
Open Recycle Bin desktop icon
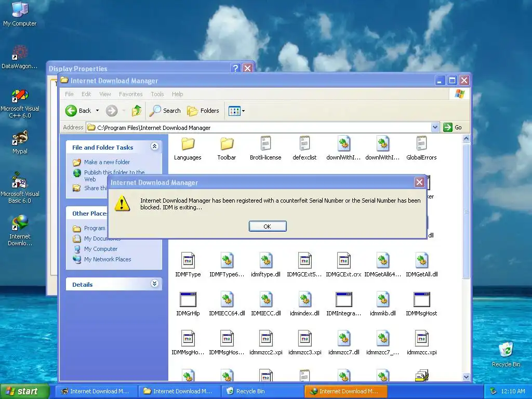[x=506, y=354]
